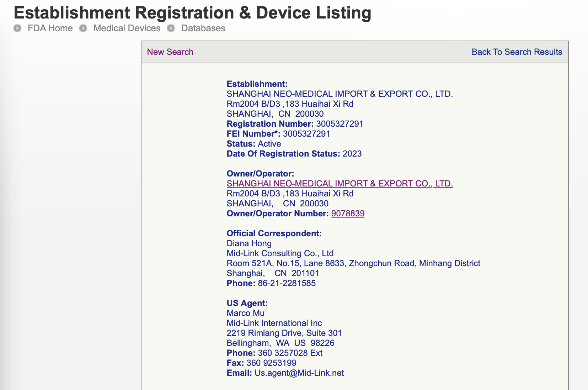Image resolution: width=588 pixels, height=390 pixels.
Task: Click Mid-Link Consulting Co., Ltd text
Action: pos(280,253)
